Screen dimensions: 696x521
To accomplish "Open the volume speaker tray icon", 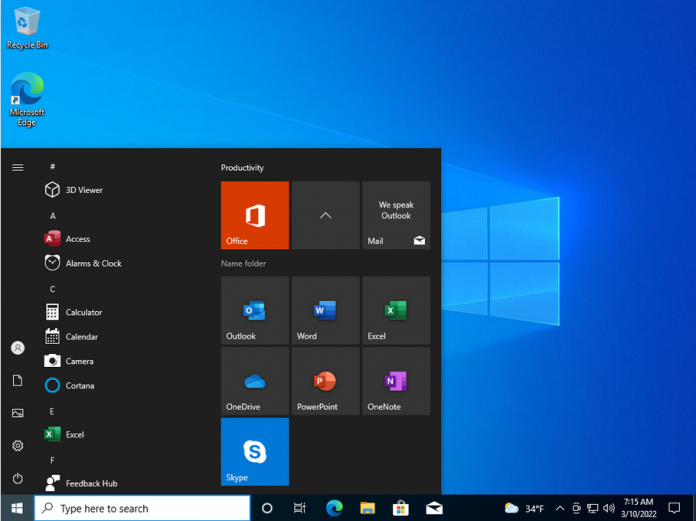I will tap(609, 508).
